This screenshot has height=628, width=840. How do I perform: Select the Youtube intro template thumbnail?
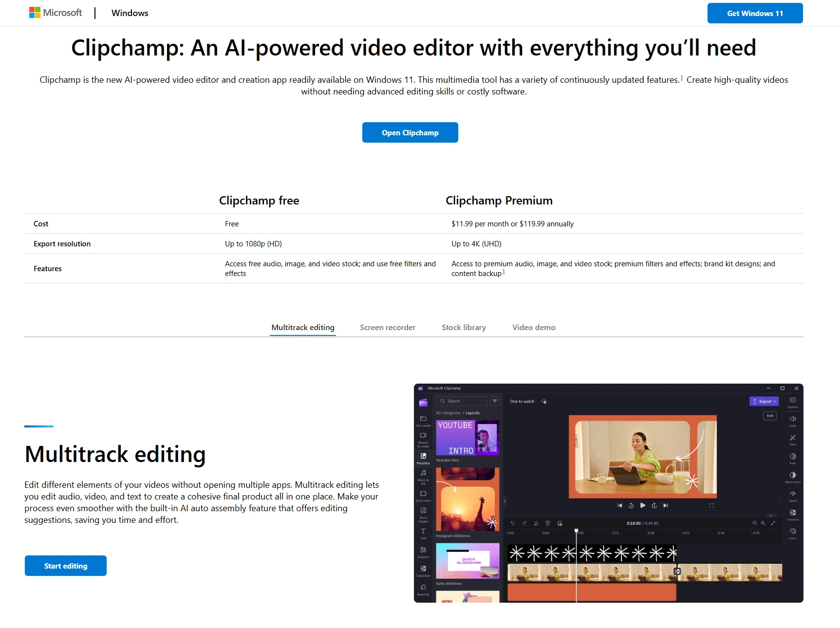467,438
